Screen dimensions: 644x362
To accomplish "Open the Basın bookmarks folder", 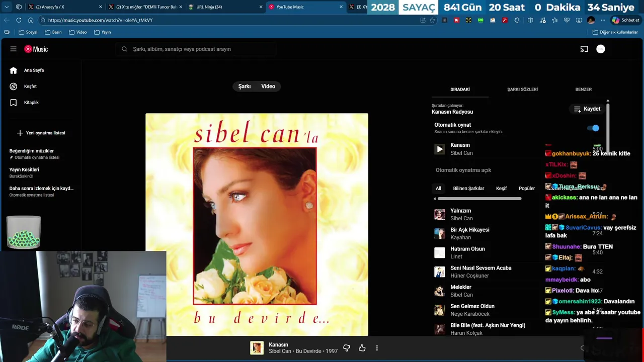I will (53, 32).
